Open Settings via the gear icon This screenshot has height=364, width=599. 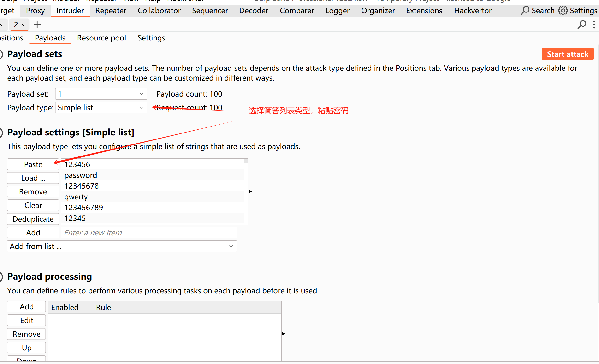[563, 11]
